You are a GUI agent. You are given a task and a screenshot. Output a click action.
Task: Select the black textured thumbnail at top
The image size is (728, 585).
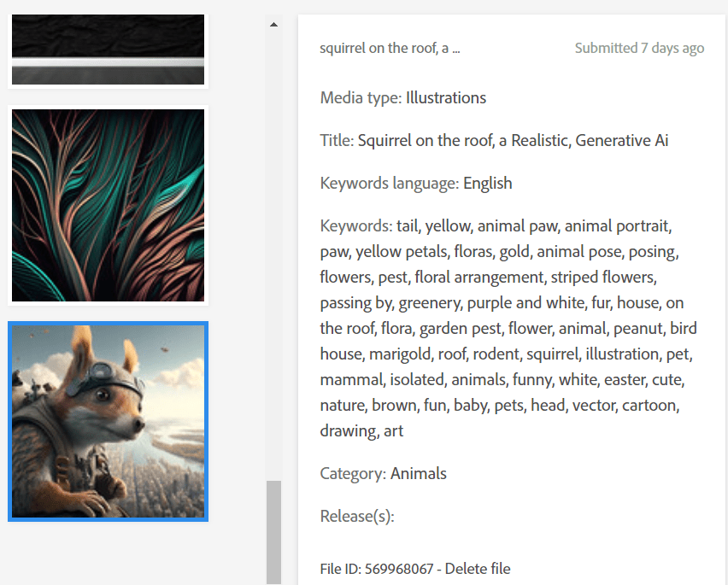click(108, 50)
